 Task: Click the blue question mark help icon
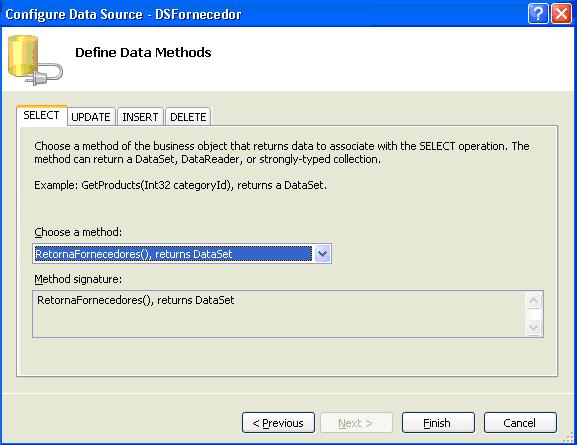538,14
